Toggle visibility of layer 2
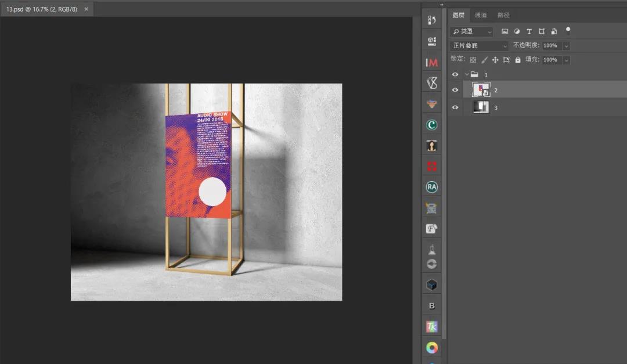The image size is (627, 364). (x=455, y=90)
